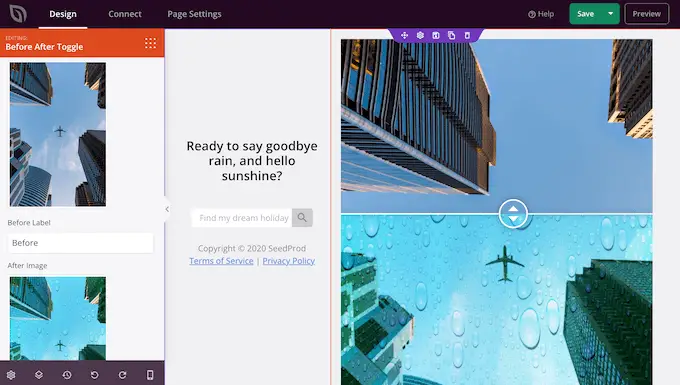Viewport: 680px width, 385px height.
Task: Collapse the left sidebar panel chevron
Action: [x=167, y=209]
